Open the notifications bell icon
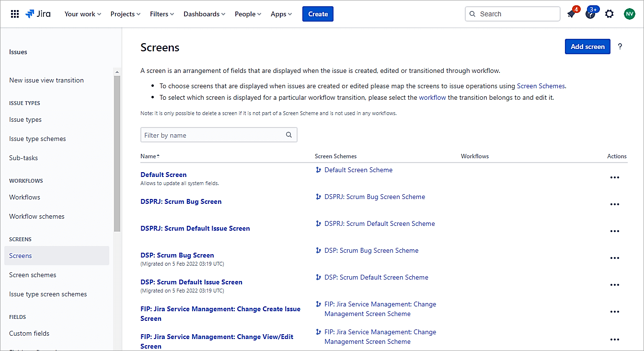 click(571, 14)
